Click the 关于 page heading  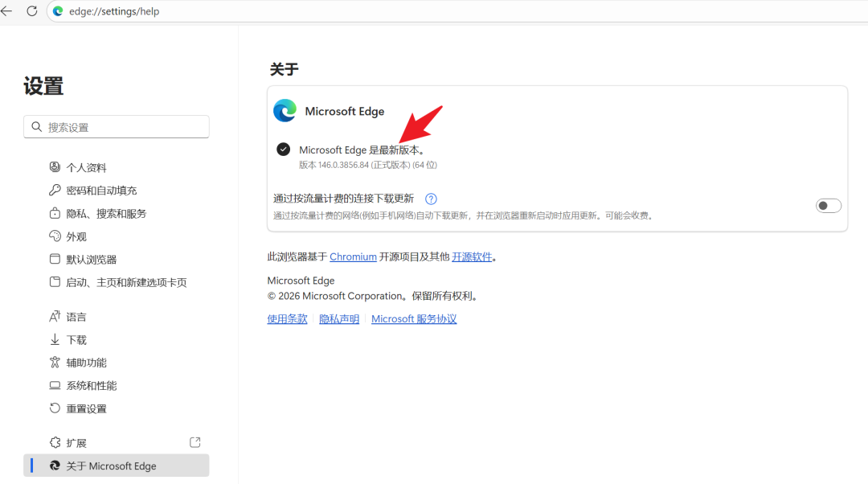284,69
